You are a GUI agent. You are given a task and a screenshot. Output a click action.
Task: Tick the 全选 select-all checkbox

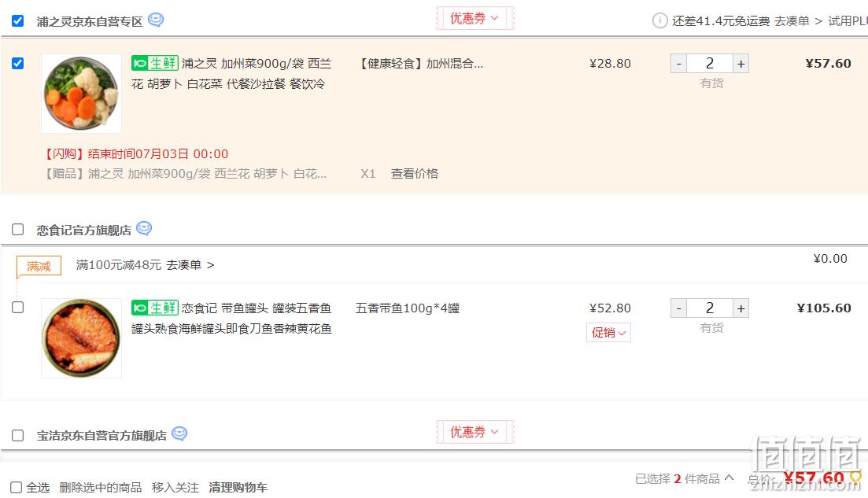[17, 488]
